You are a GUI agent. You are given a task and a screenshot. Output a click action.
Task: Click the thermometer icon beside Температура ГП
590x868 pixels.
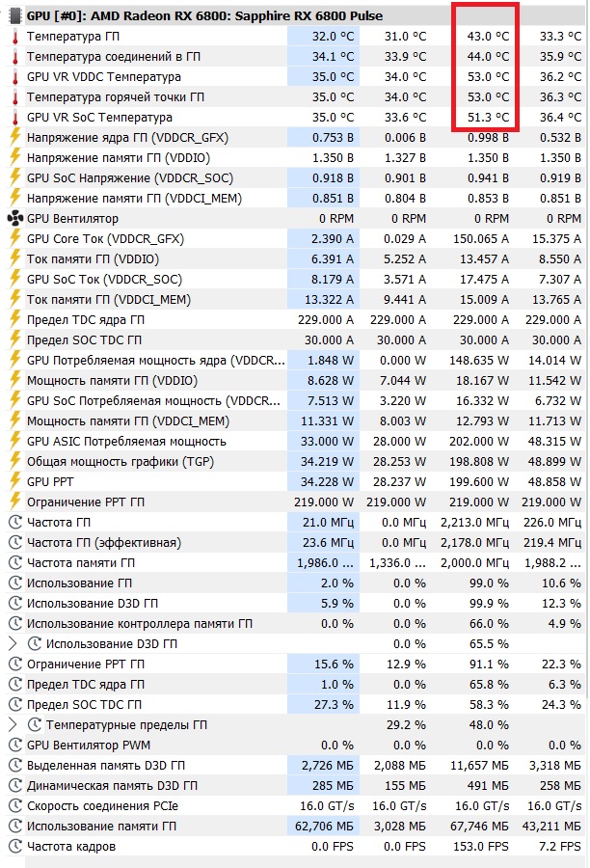14,36
